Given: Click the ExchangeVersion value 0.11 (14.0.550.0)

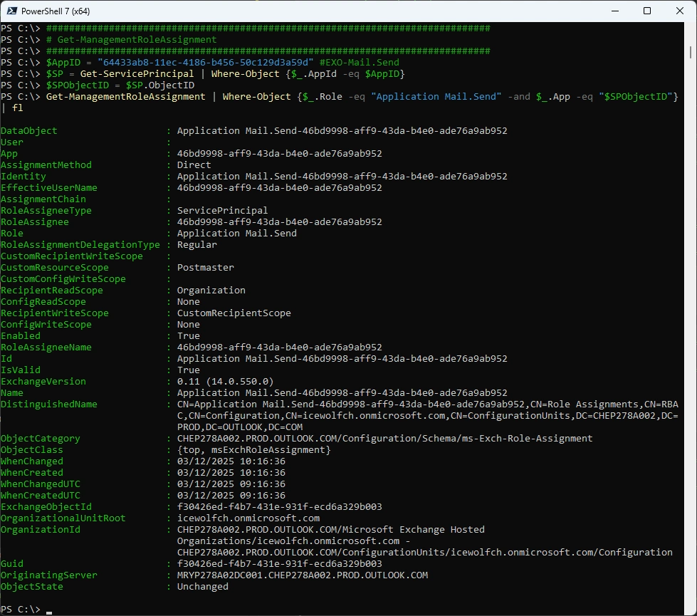Looking at the screenshot, I should pyautogui.click(x=225, y=382).
